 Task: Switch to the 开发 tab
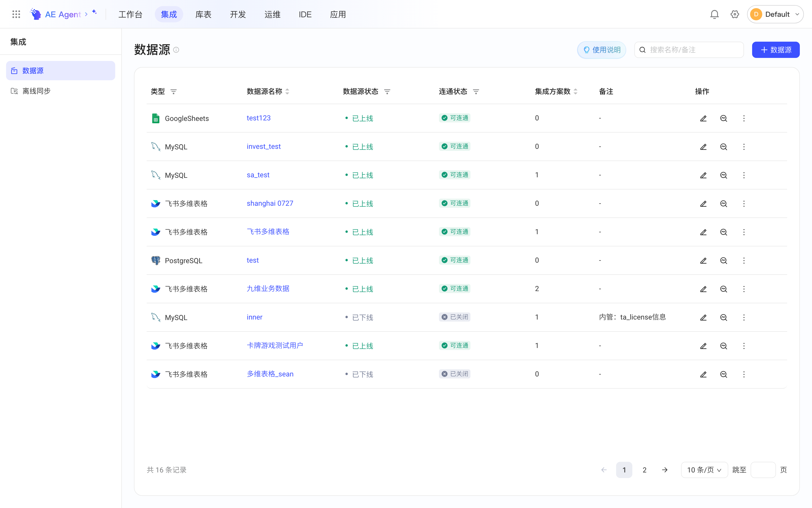pyautogui.click(x=238, y=14)
